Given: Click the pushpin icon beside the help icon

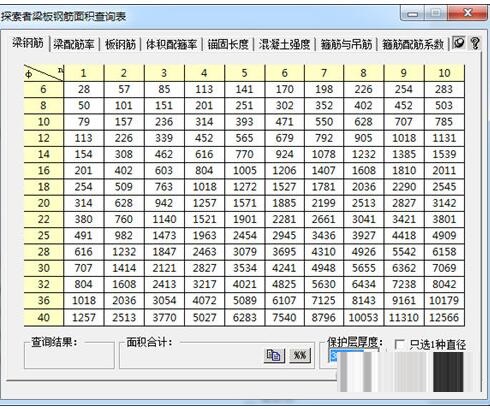Looking at the screenshot, I should pos(459,43).
